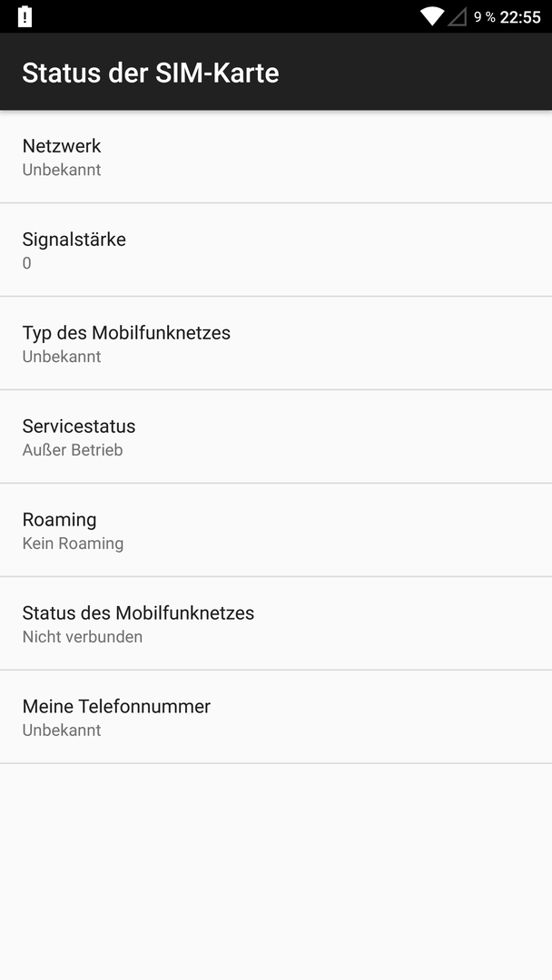Tap the 9 % battery percentage
The height and width of the screenshot is (980, 552).
[x=485, y=17]
